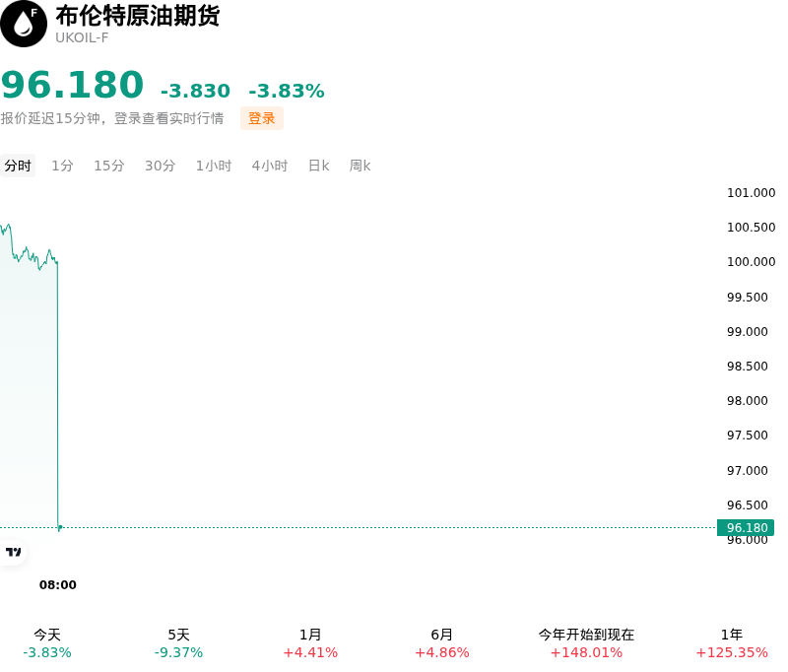
Task: Choose the 1月 +4.41% range
Action: (310, 643)
